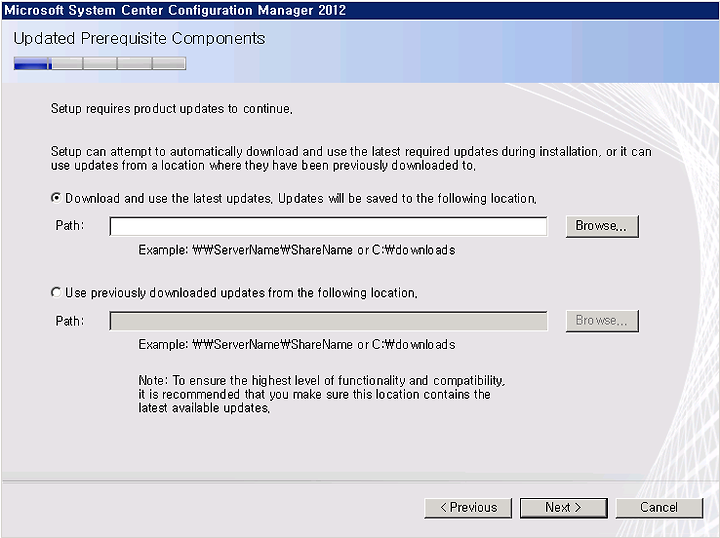Click the greyed-out Path field for previously downloaded updates

point(328,321)
